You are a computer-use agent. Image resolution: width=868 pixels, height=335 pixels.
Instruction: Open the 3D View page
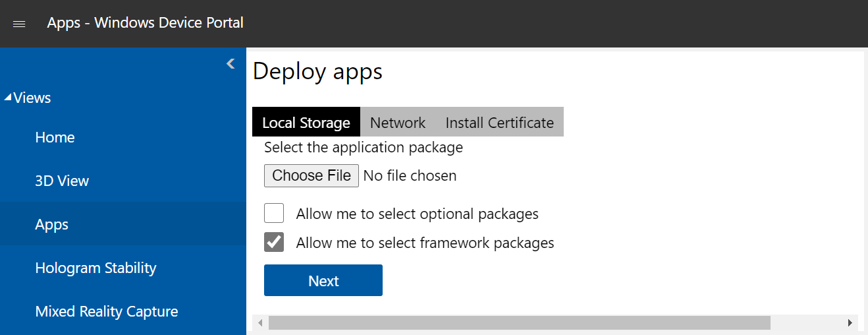pyautogui.click(x=62, y=181)
